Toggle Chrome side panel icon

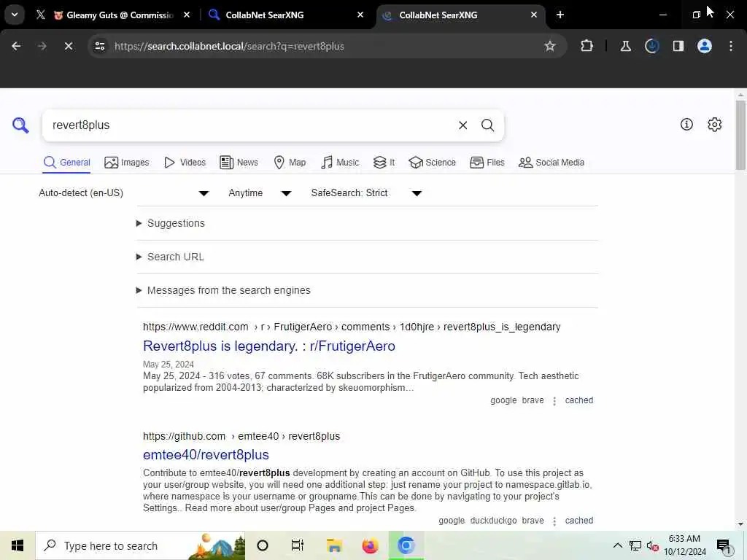click(678, 46)
